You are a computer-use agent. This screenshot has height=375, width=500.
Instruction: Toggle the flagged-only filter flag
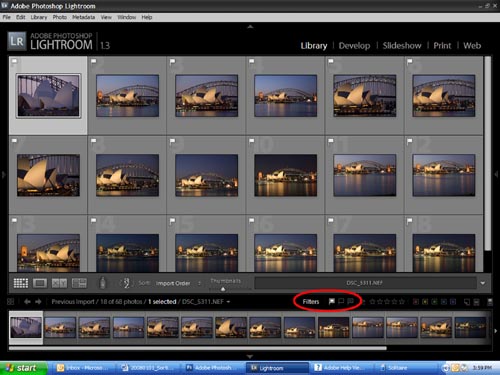pos(332,301)
